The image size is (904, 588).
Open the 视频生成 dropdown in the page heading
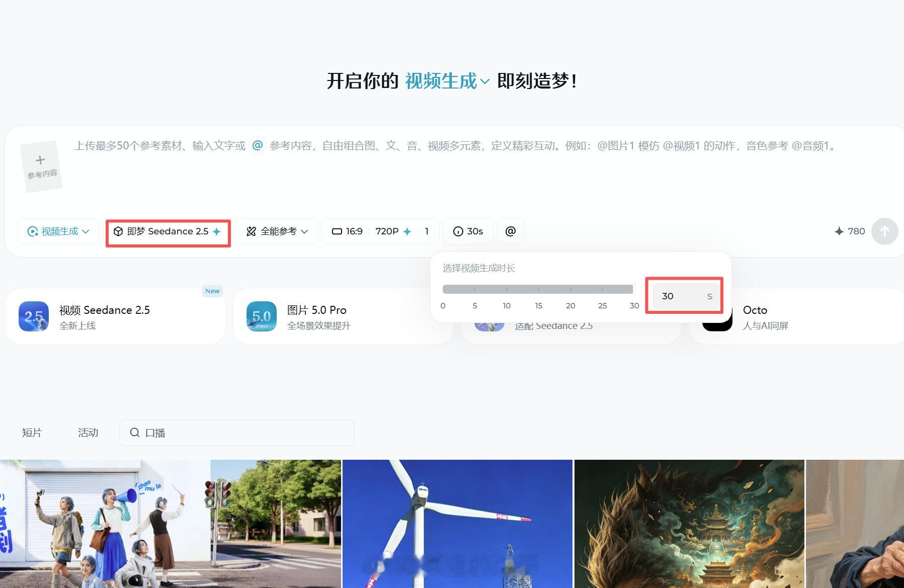point(447,80)
